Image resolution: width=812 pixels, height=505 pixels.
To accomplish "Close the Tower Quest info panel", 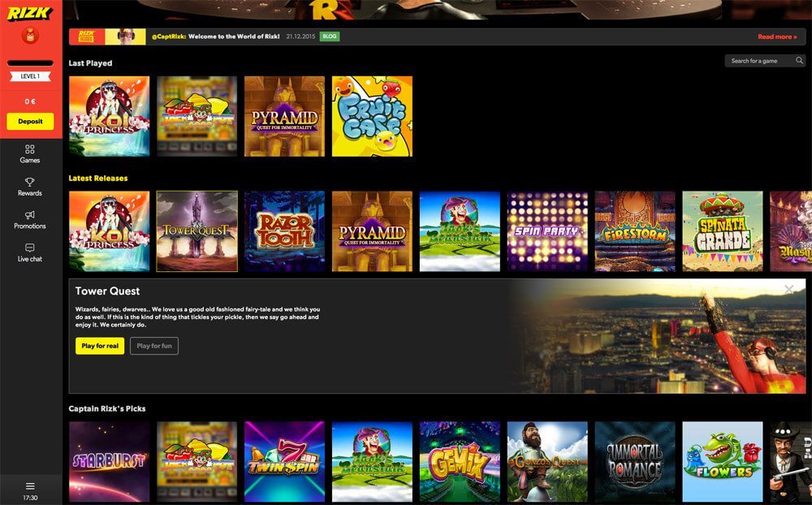I will (x=788, y=289).
